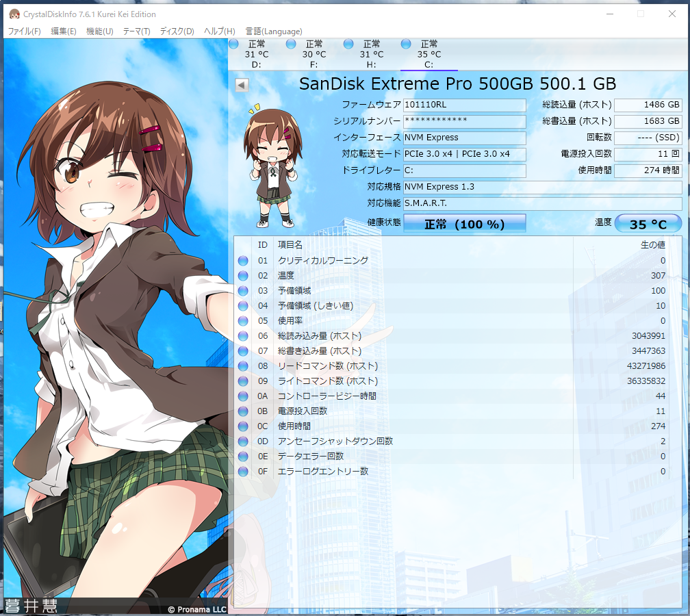
Task: Click the 健康状態 label
Action: [384, 222]
